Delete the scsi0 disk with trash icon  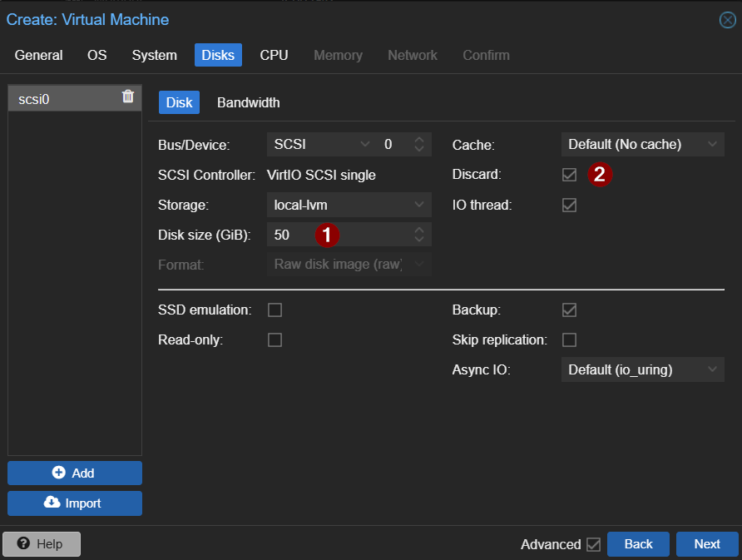tap(128, 97)
